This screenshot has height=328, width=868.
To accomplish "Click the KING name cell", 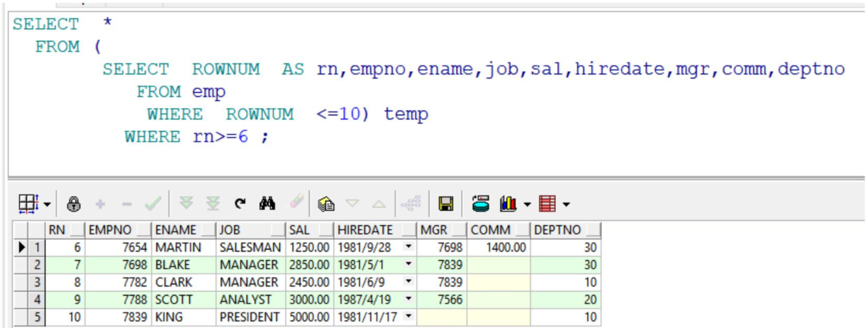I will pos(184,317).
